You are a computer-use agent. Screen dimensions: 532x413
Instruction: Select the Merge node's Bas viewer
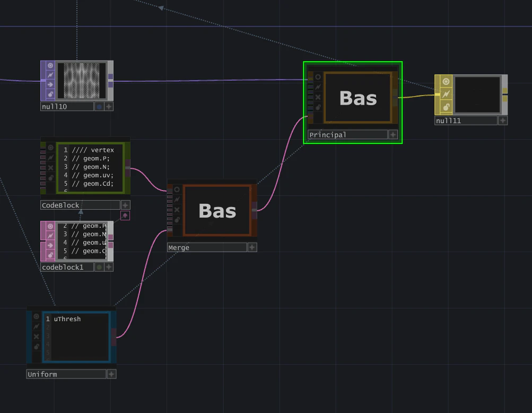point(217,211)
